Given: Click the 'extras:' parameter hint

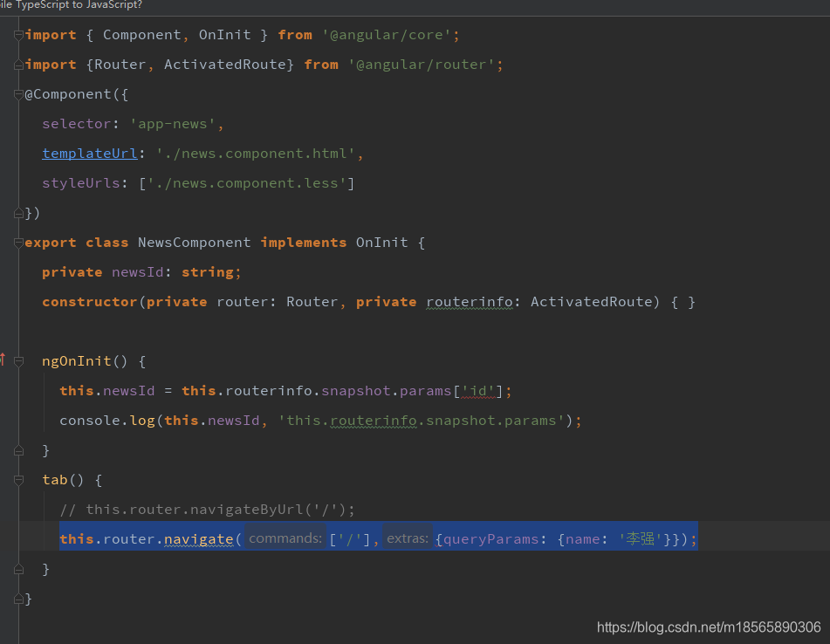Looking at the screenshot, I should [408, 538].
